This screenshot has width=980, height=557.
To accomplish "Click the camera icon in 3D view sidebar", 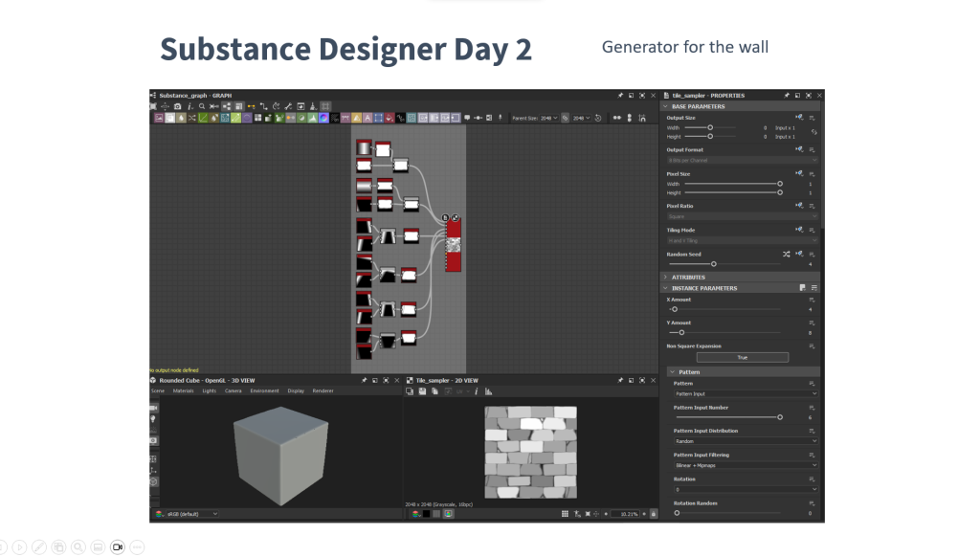I will (154, 409).
